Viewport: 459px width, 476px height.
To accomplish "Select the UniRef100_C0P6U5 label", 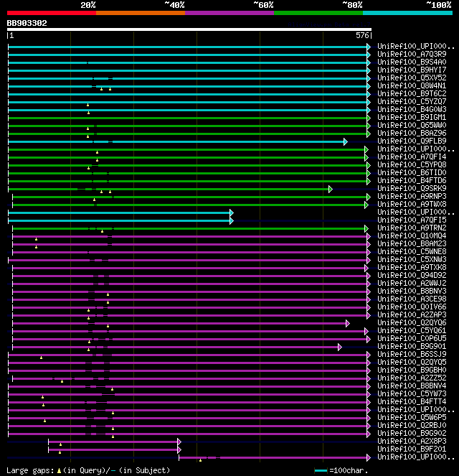I will 412,338.
